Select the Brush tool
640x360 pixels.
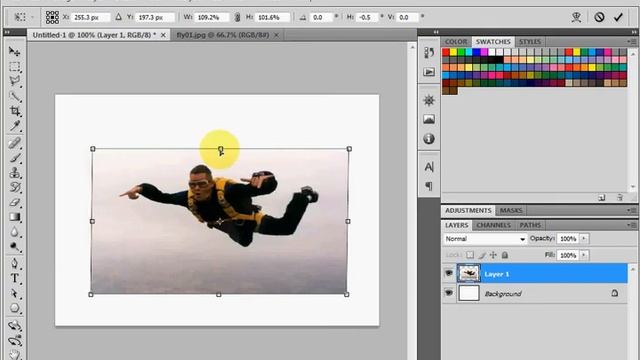pyautogui.click(x=14, y=158)
